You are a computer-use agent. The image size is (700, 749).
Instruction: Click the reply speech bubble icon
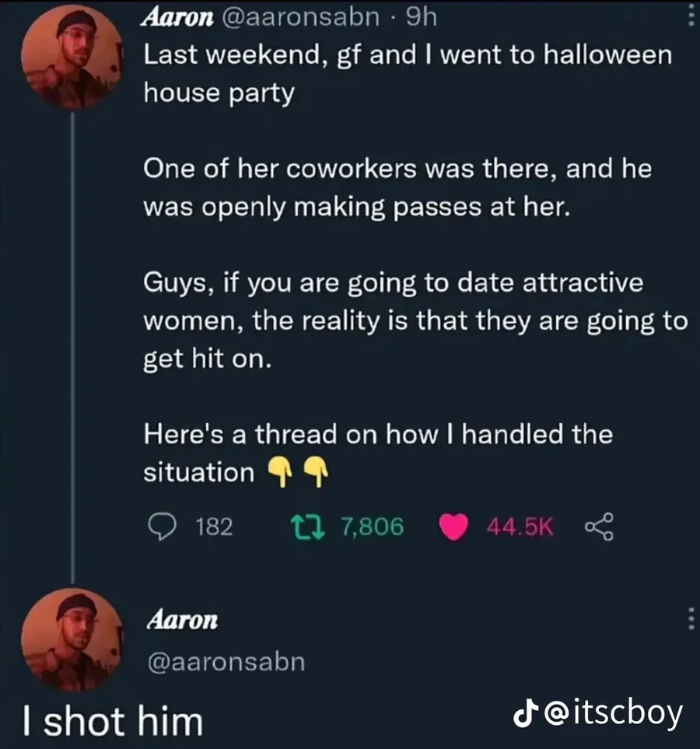pyautogui.click(x=163, y=527)
